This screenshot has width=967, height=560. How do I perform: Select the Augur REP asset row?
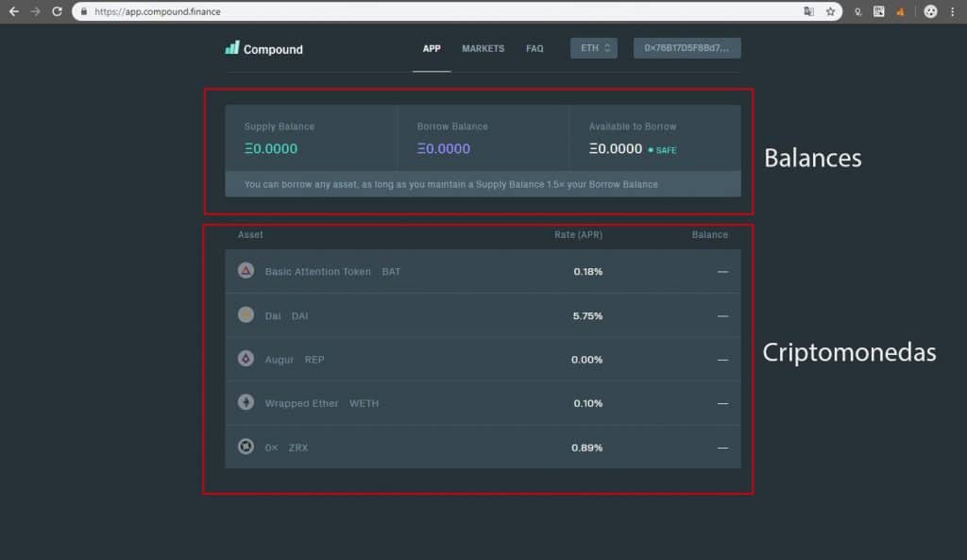click(483, 359)
